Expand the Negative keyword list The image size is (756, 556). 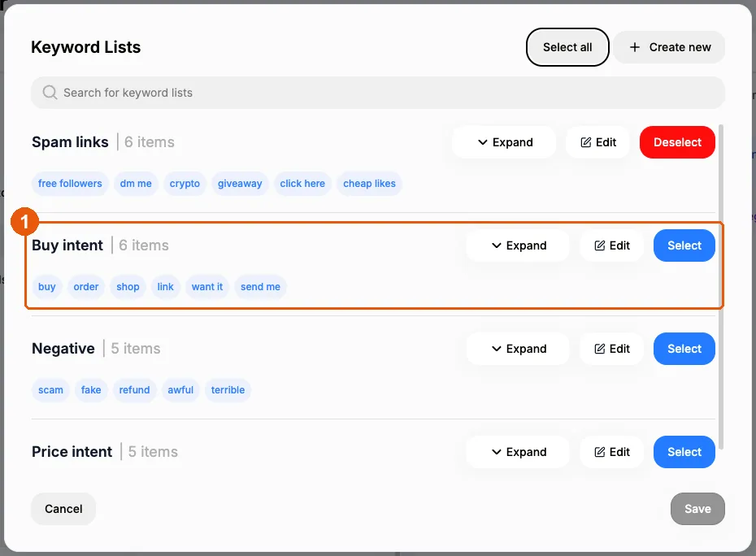(518, 349)
